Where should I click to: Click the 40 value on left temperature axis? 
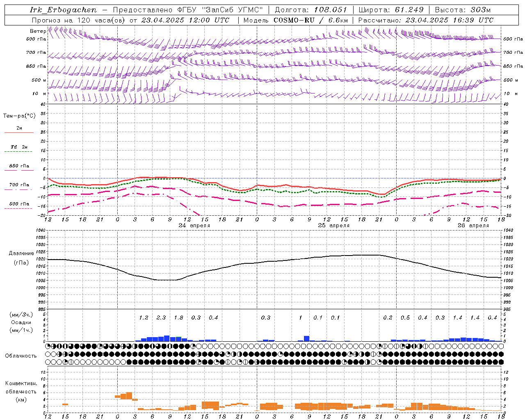click(x=43, y=104)
